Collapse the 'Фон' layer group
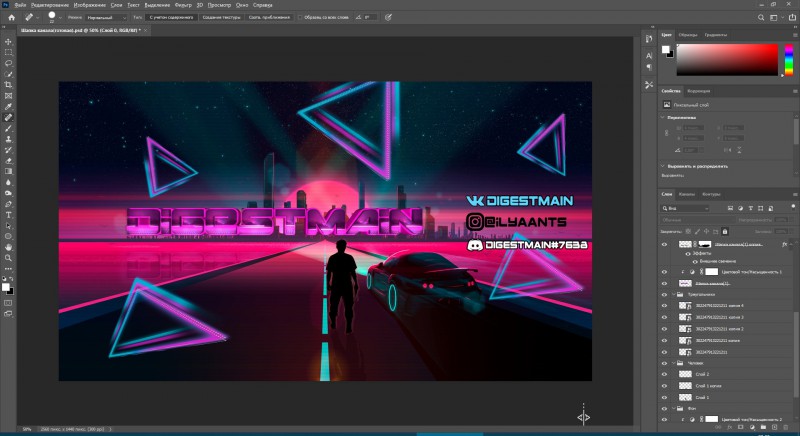This screenshot has height=436, width=800. (x=673, y=408)
